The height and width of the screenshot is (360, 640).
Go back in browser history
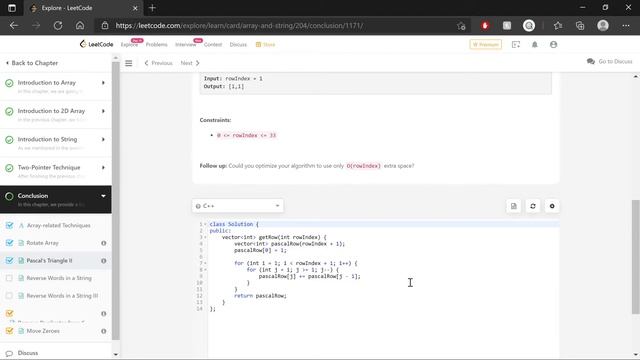14,25
